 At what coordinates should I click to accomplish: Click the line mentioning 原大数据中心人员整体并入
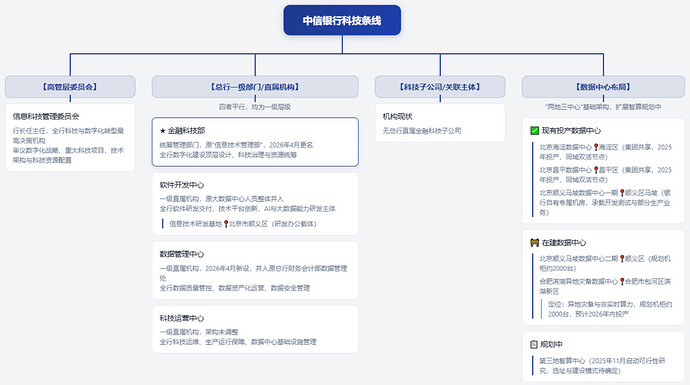point(222,199)
